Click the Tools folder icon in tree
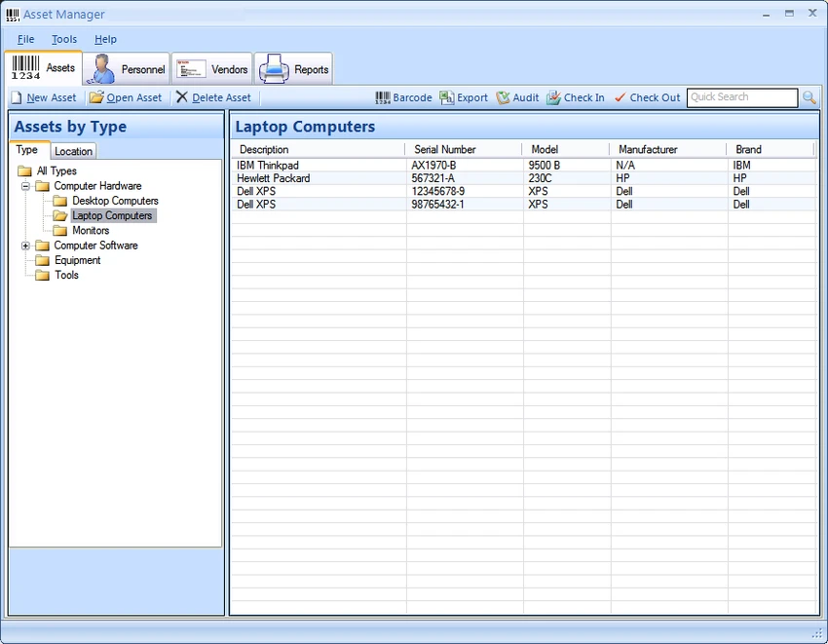The image size is (828, 644). pyautogui.click(x=42, y=276)
